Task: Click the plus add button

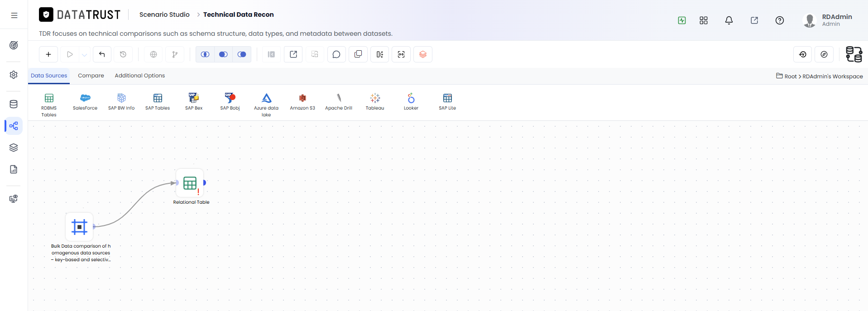Action: pos(48,54)
